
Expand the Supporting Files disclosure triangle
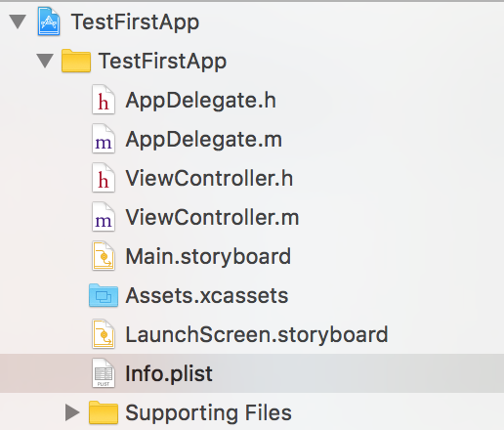coord(72,412)
